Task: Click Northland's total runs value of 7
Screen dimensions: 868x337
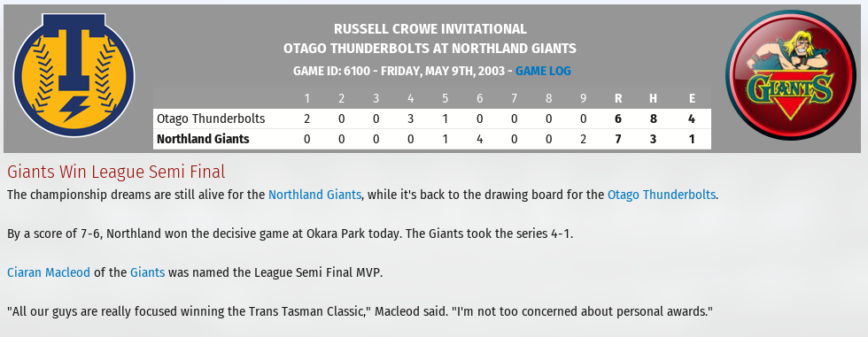Action: [618, 139]
